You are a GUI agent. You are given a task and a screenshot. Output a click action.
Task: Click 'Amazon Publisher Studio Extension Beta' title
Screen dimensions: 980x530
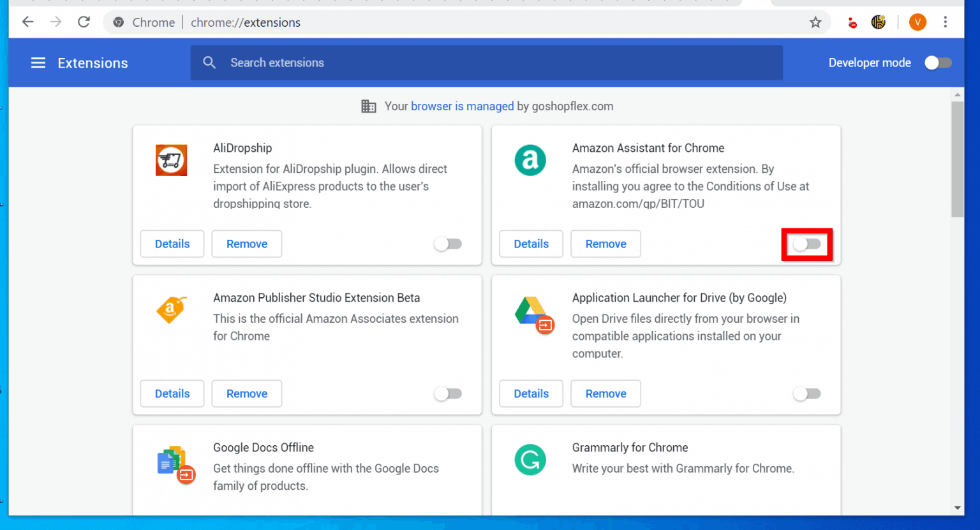tap(316, 298)
